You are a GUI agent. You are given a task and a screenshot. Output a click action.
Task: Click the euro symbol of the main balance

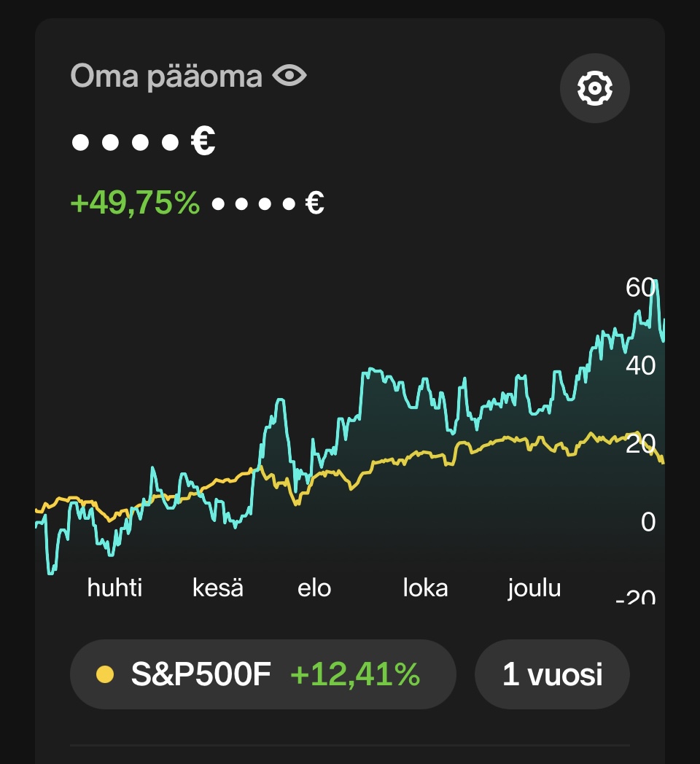[x=203, y=141]
